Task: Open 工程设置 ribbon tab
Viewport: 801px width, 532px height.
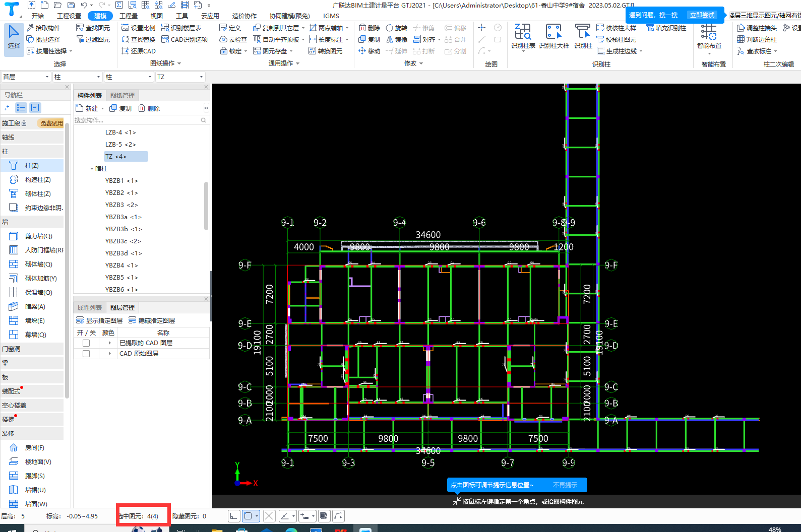Action: [69, 16]
